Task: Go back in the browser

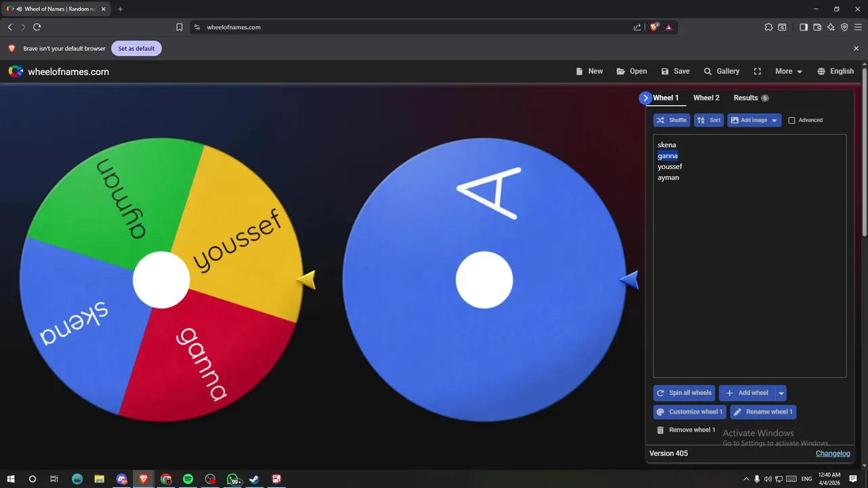Action: [x=10, y=27]
